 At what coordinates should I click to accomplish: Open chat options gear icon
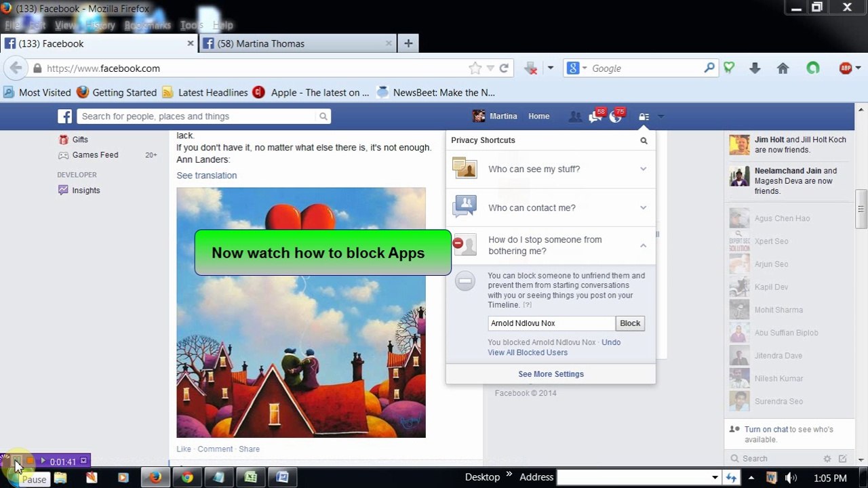(x=827, y=459)
